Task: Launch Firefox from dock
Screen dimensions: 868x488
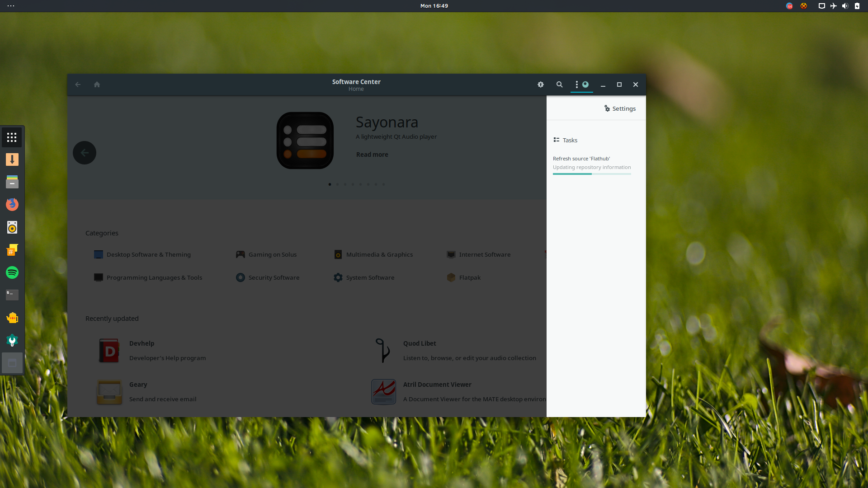Action: tap(12, 205)
